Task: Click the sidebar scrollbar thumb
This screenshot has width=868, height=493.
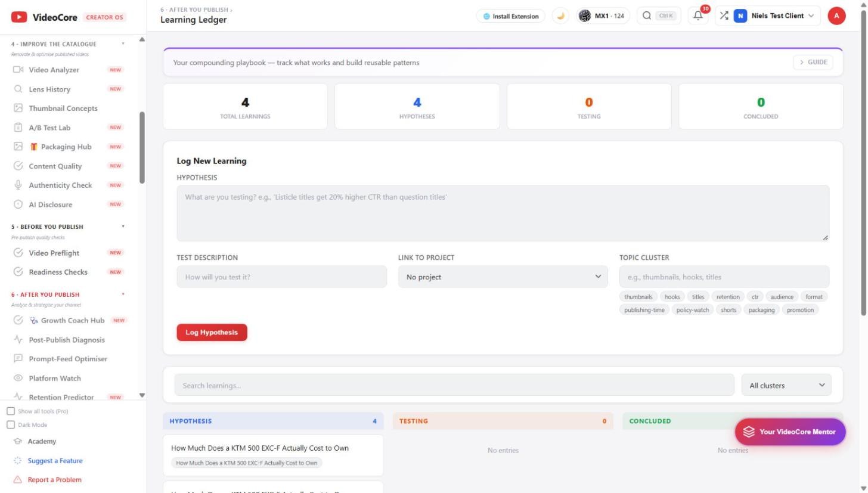Action: 142,147
